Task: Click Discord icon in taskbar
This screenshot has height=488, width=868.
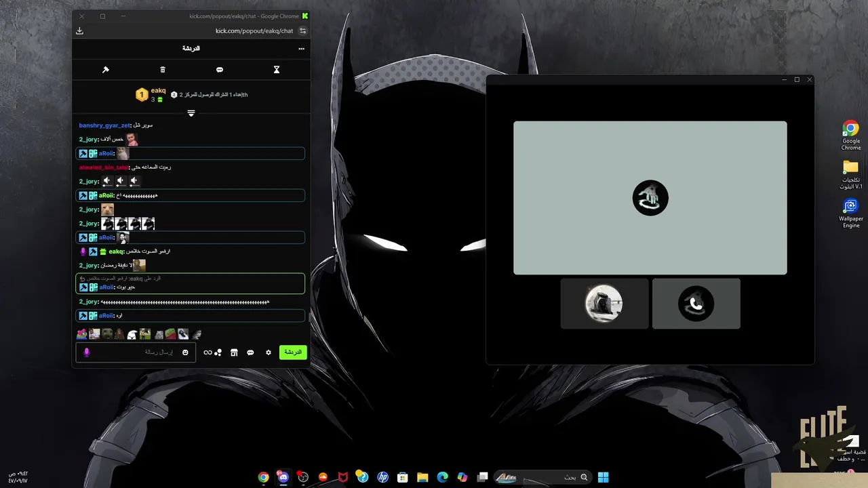Action: pos(283,477)
